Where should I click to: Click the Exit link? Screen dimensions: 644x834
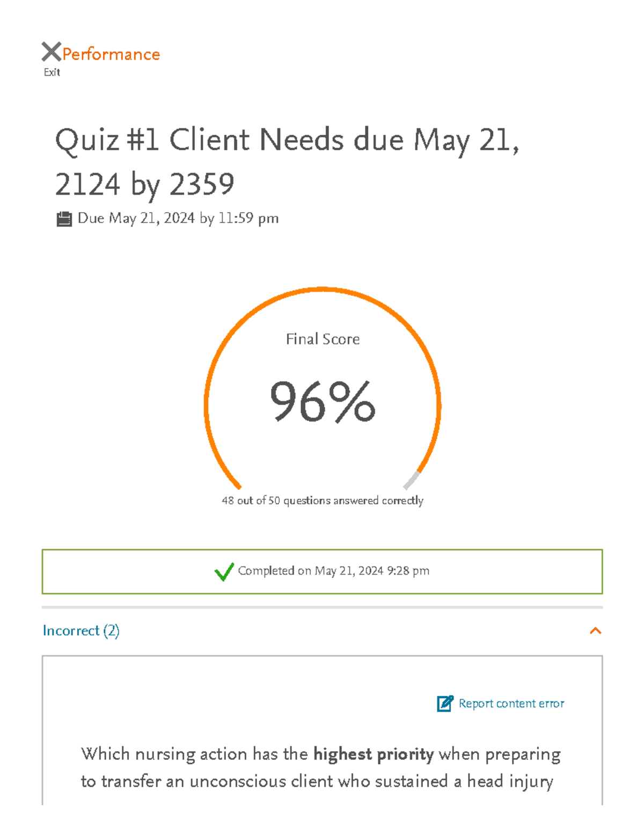coord(52,71)
